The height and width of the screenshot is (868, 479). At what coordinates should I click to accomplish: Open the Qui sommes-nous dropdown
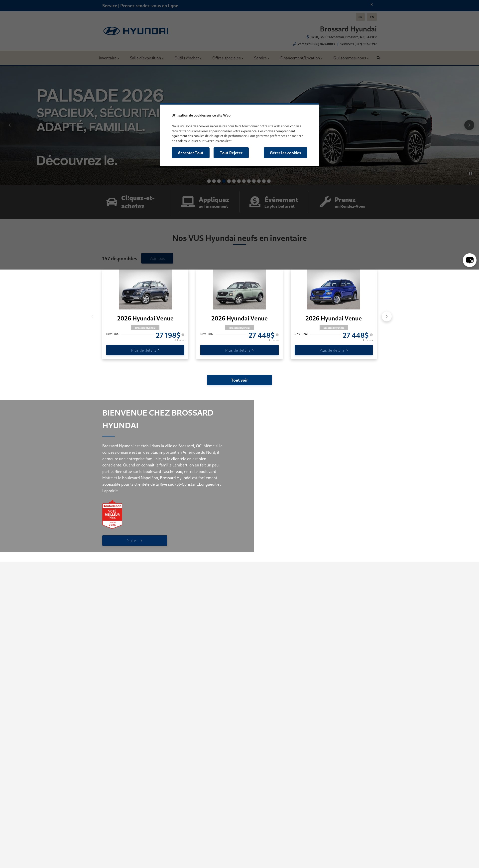pos(351,58)
